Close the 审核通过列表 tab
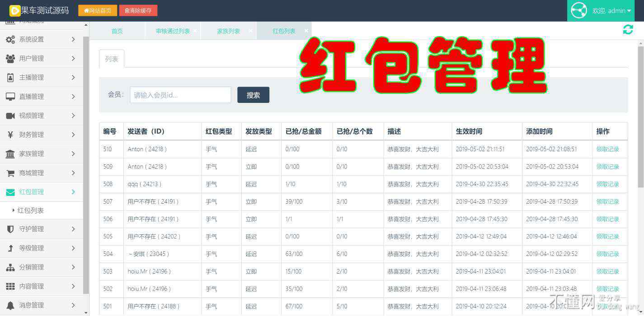 click(x=195, y=31)
